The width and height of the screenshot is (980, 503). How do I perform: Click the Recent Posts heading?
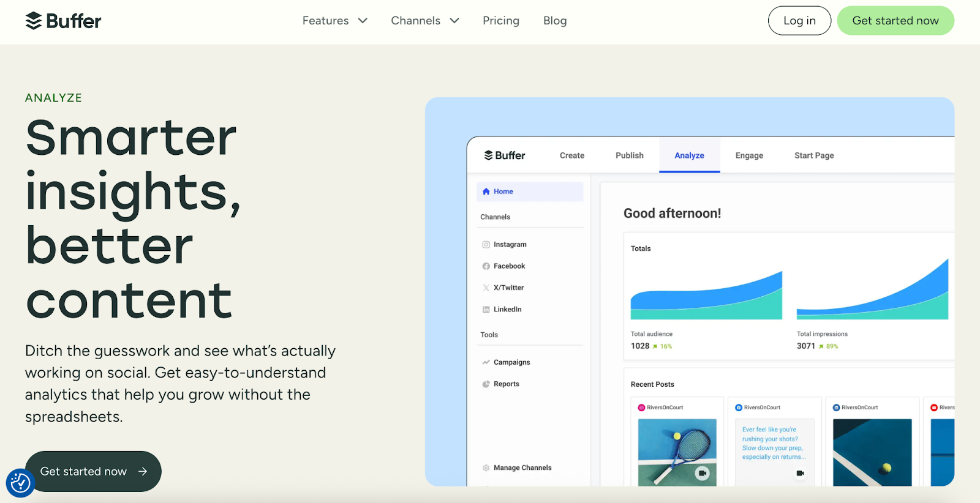652,384
